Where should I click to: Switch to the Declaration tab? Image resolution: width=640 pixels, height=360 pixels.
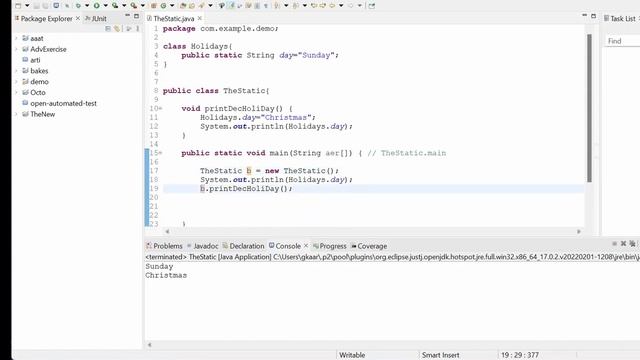(243, 246)
